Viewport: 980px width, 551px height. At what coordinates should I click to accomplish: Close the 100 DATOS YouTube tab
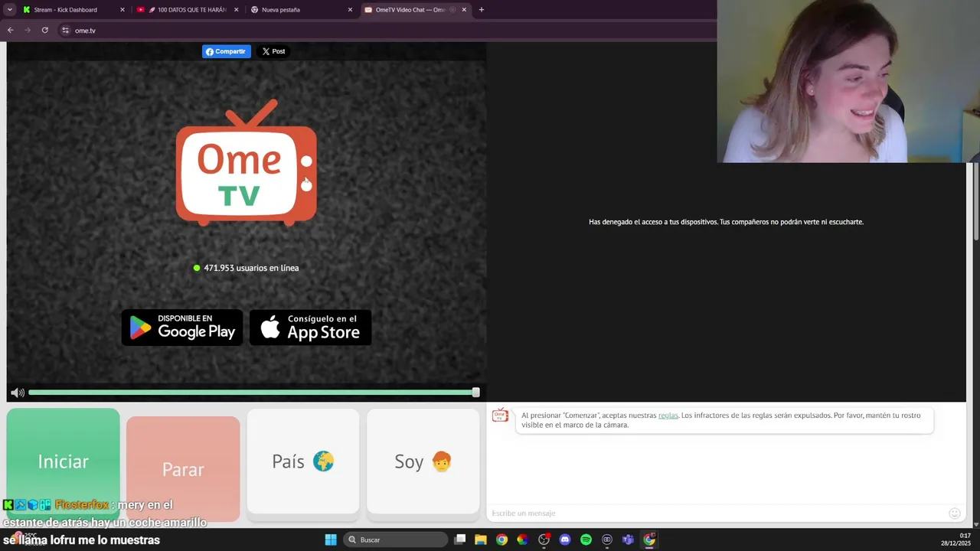pos(236,10)
